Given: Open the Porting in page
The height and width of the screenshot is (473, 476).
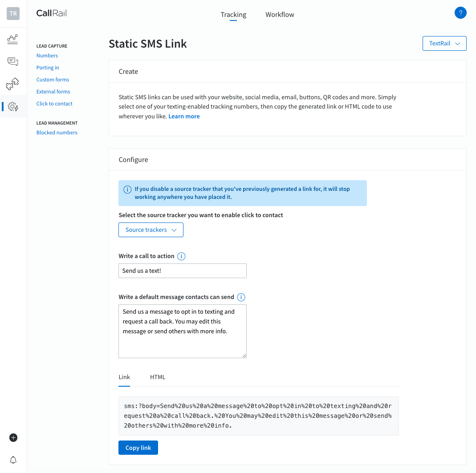Looking at the screenshot, I should pos(48,68).
